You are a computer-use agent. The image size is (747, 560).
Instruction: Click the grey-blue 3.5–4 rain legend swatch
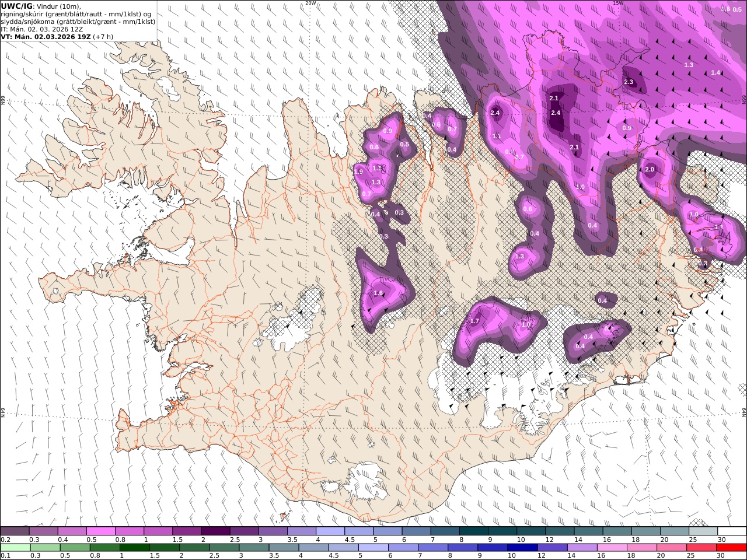(x=284, y=548)
